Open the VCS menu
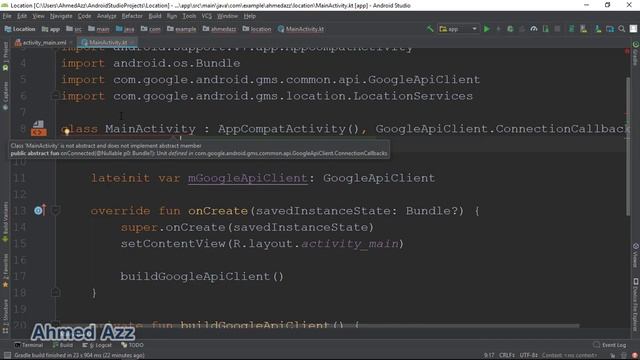Image resolution: width=640 pixels, height=360 pixels. [x=207, y=16]
